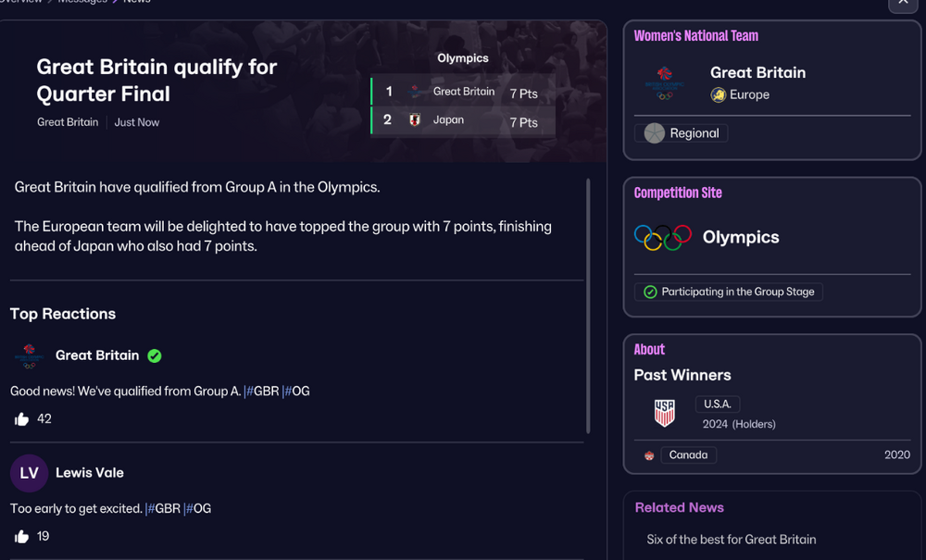Click the U.S.A. crest in Past Winners
This screenshot has width=926, height=560.
point(664,413)
